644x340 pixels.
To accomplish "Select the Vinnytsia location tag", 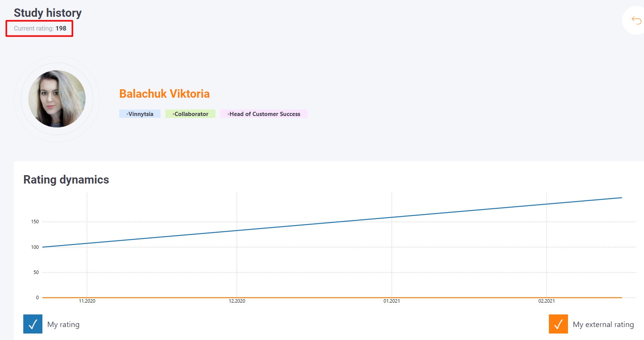I will tap(140, 114).
